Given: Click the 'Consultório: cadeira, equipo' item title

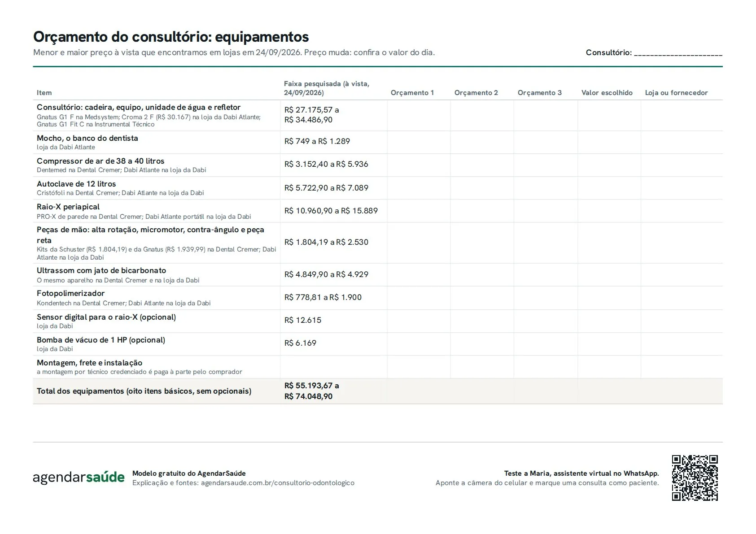Looking at the screenshot, I should (x=139, y=107).
